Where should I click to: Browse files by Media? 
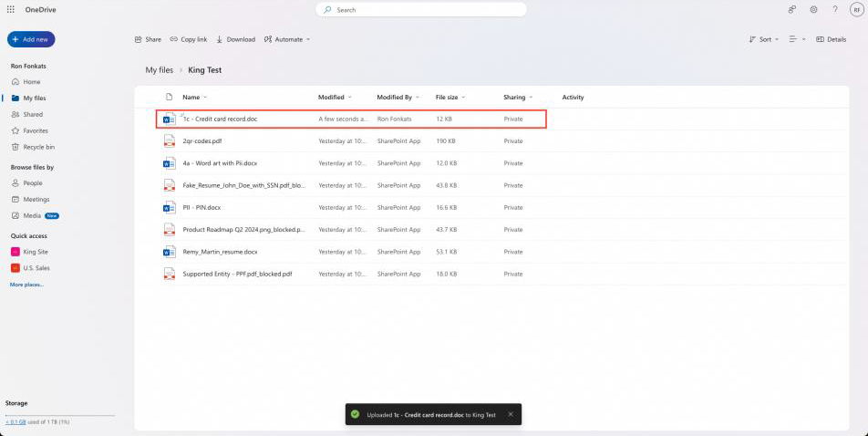pyautogui.click(x=35, y=215)
